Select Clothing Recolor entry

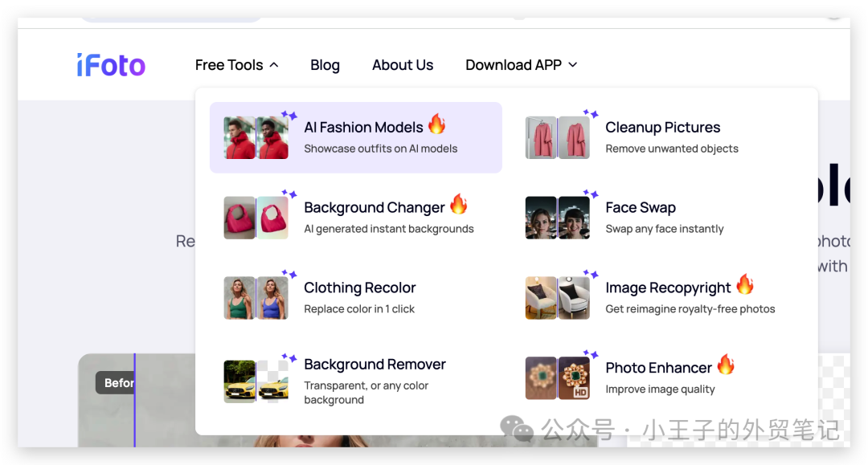pyautogui.click(x=356, y=297)
